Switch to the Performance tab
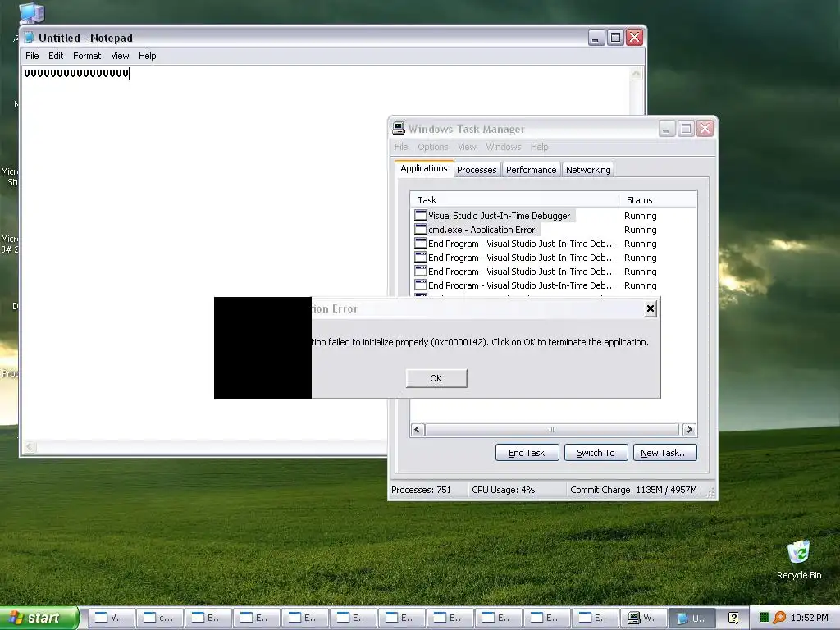The width and height of the screenshot is (840, 630). click(x=531, y=170)
